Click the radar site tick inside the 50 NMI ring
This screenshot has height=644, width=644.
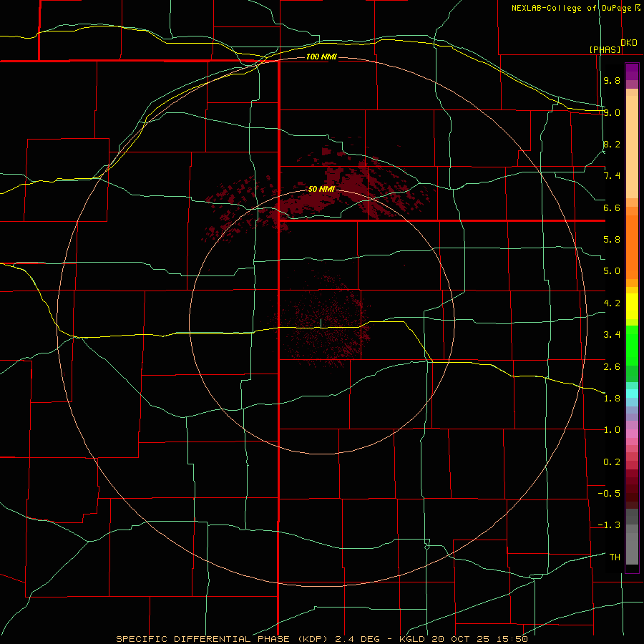(x=321, y=323)
